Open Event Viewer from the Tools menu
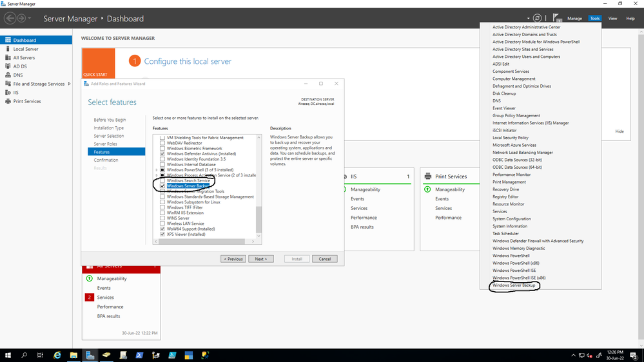Screen dimensions: 644x362 click(x=504, y=108)
